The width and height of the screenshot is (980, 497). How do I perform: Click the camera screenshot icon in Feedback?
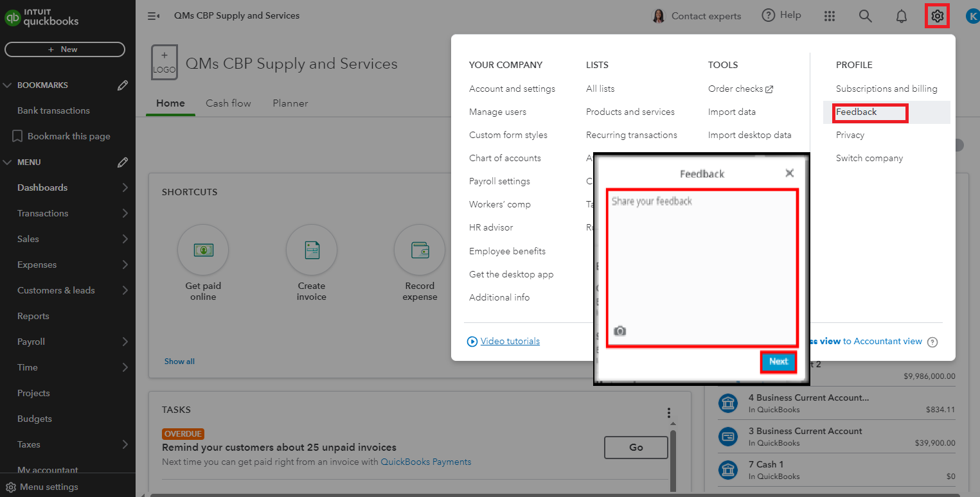[x=619, y=331]
